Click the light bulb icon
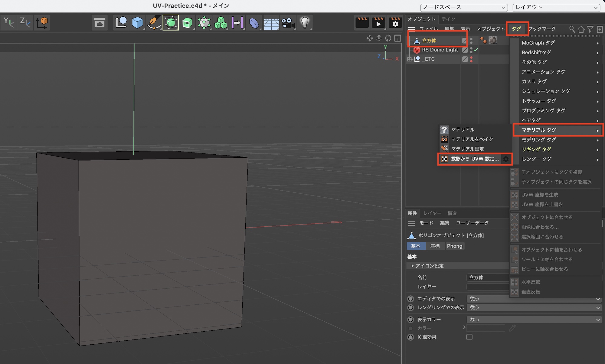This screenshot has height=364, width=605. tap(305, 23)
